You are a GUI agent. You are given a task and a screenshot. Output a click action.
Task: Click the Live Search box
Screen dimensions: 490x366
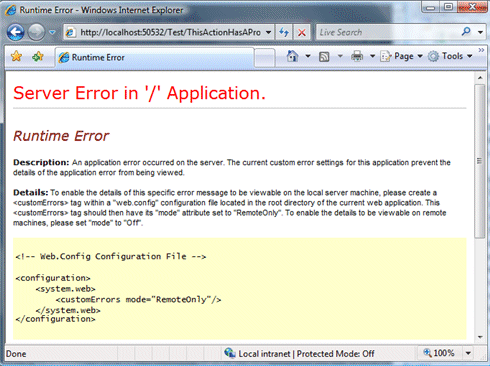pyautogui.click(x=387, y=32)
